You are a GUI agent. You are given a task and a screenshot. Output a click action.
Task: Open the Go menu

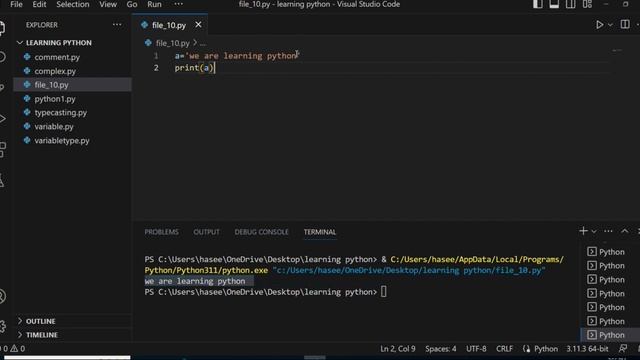pyautogui.click(x=131, y=4)
